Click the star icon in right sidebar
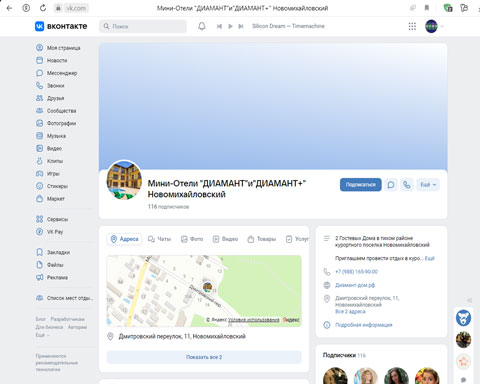This screenshot has width=480, height=384. (x=463, y=361)
